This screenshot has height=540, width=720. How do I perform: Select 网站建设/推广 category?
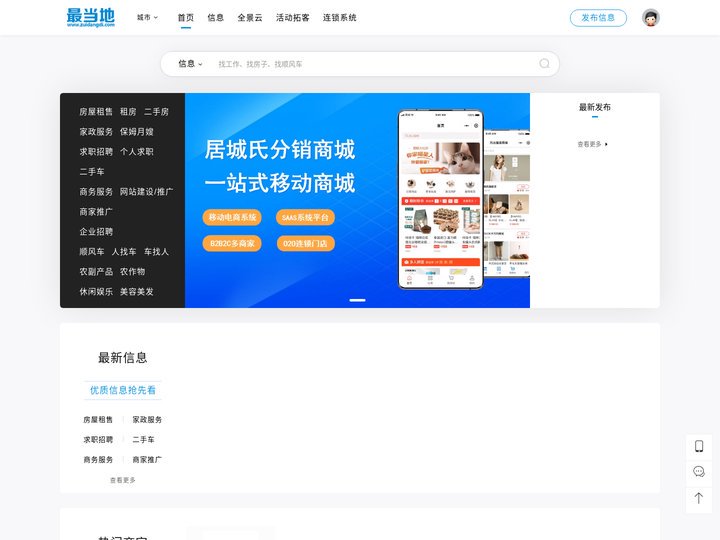[x=146, y=191]
